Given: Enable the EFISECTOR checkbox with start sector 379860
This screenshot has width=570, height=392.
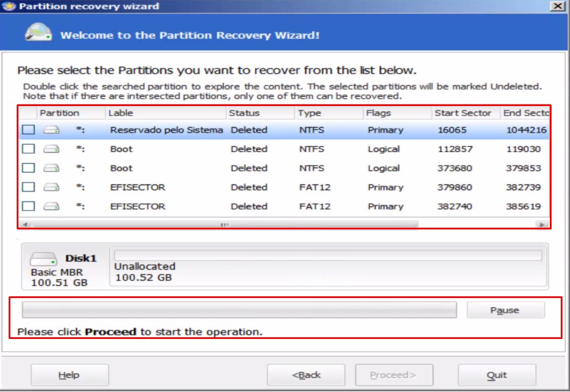Looking at the screenshot, I should [28, 187].
